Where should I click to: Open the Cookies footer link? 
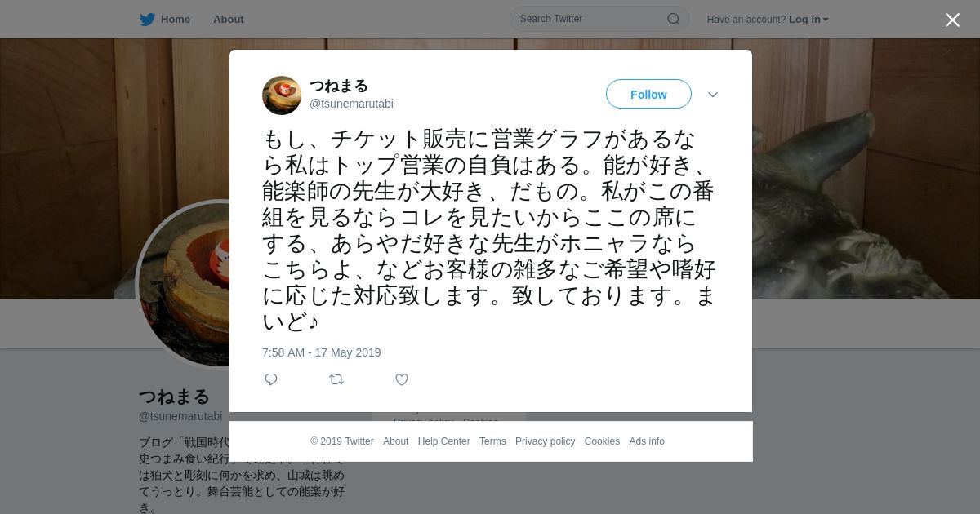602,441
